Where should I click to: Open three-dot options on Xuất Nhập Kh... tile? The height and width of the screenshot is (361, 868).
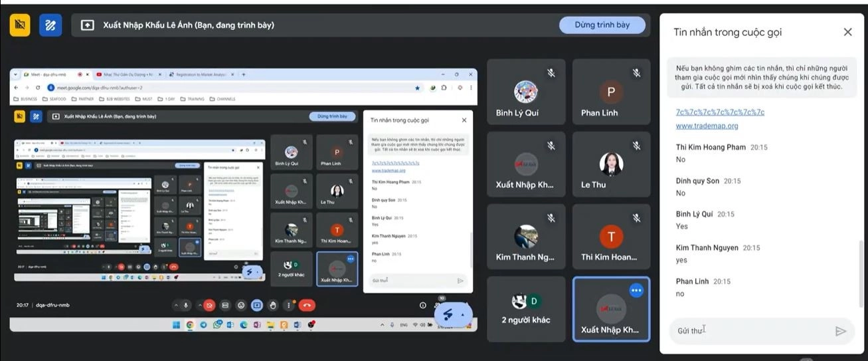pyautogui.click(x=636, y=291)
